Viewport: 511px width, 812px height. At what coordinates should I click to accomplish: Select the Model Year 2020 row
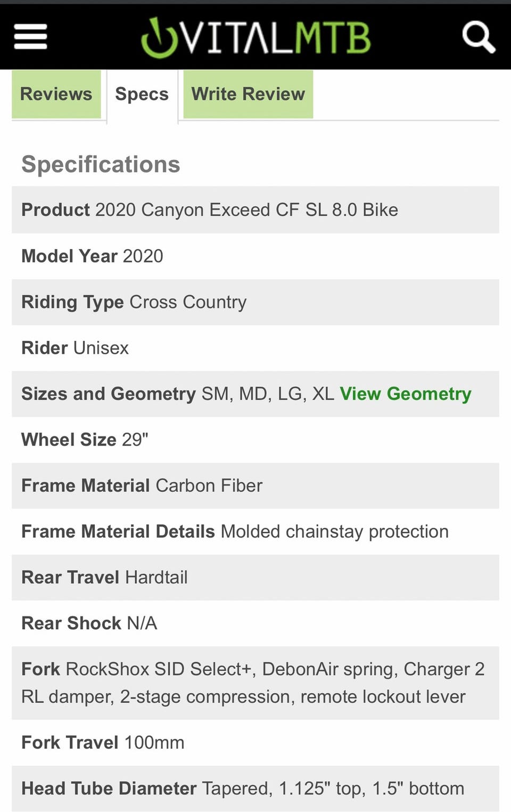[256, 256]
